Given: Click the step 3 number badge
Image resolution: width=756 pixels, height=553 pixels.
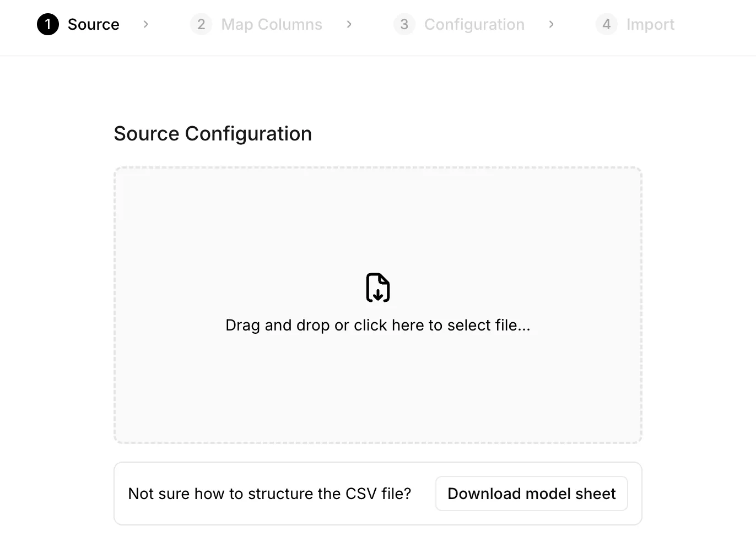Looking at the screenshot, I should pyautogui.click(x=404, y=24).
